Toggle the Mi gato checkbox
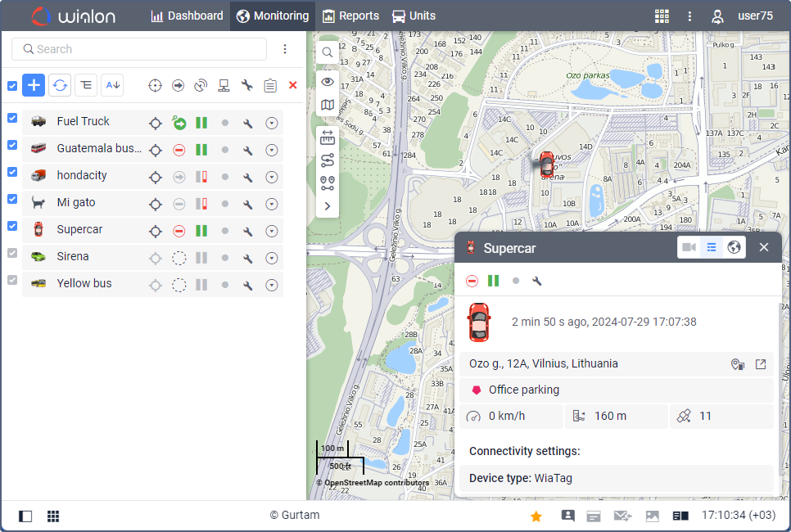Image resolution: width=791 pixels, height=532 pixels. 12,199
